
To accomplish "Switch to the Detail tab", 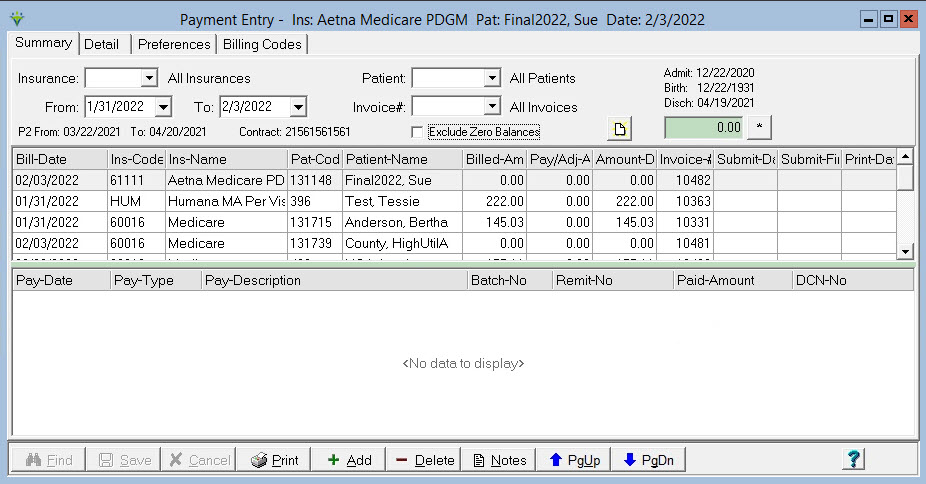I will click(101, 44).
